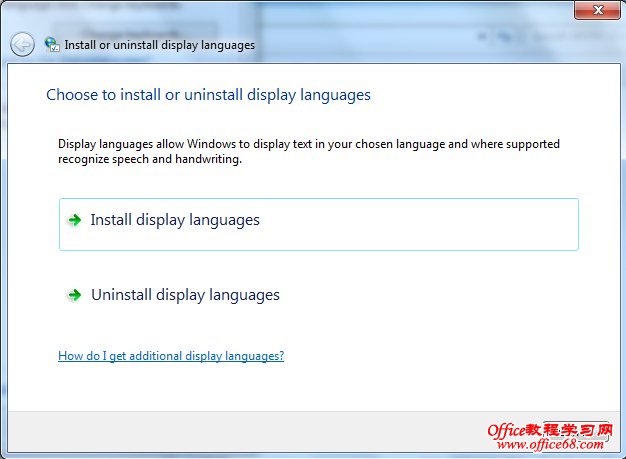626x459 pixels.
Task: Click the description starting 'Display languages allow Windows'
Action: point(309,151)
